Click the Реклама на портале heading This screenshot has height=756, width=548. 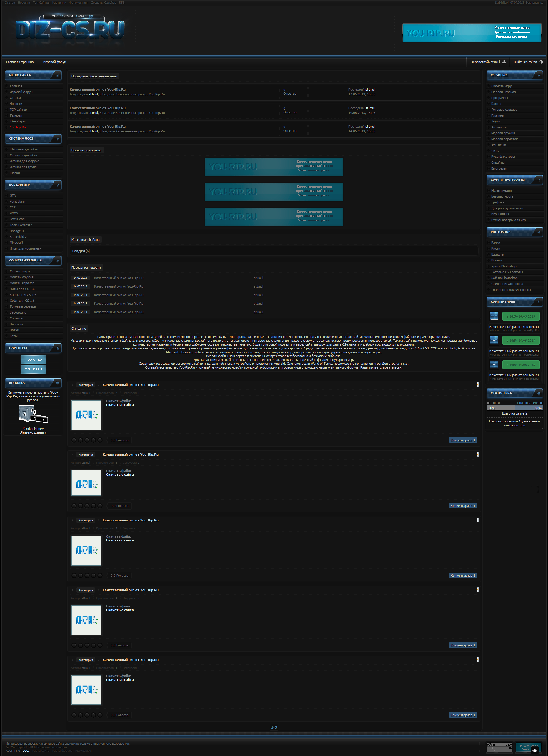click(86, 150)
